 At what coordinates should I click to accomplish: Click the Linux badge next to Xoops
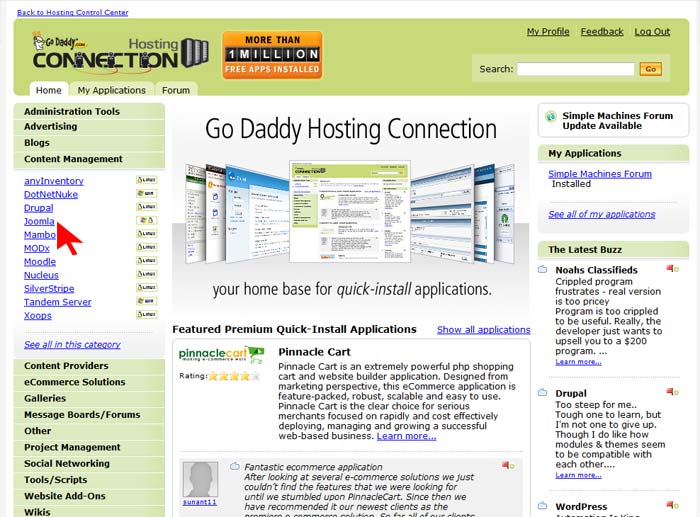[x=146, y=314]
